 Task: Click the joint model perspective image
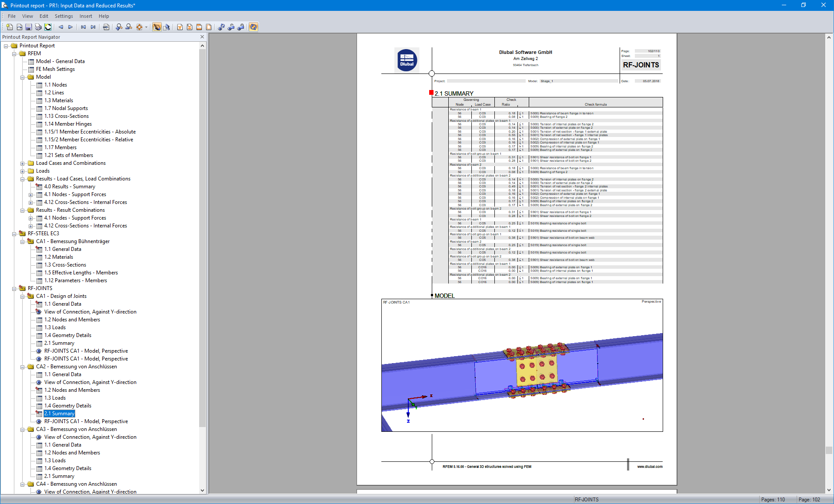(522, 365)
